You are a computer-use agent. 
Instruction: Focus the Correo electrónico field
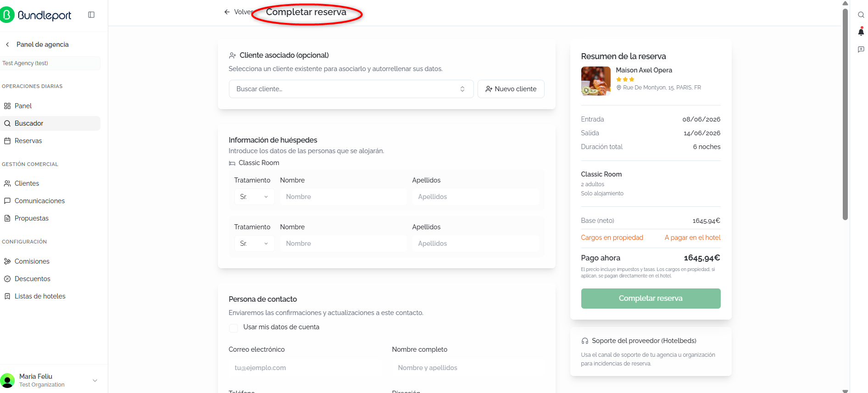(x=305, y=368)
